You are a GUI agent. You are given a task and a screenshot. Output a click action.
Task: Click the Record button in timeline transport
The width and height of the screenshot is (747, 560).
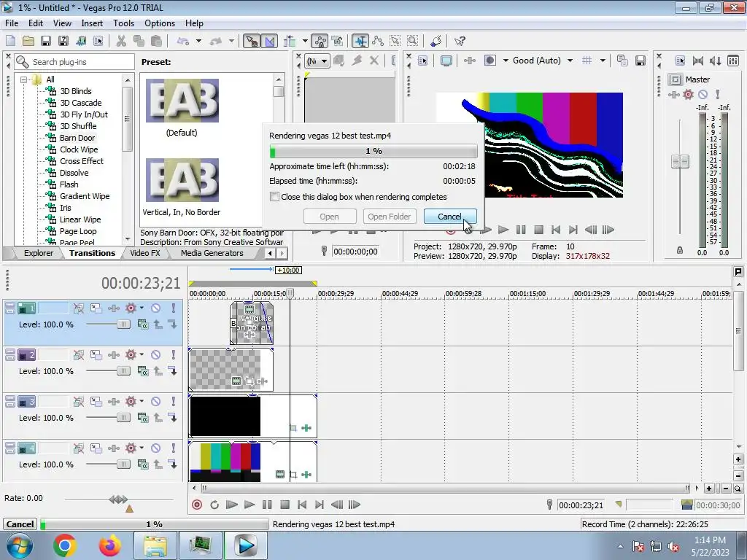pyautogui.click(x=197, y=505)
